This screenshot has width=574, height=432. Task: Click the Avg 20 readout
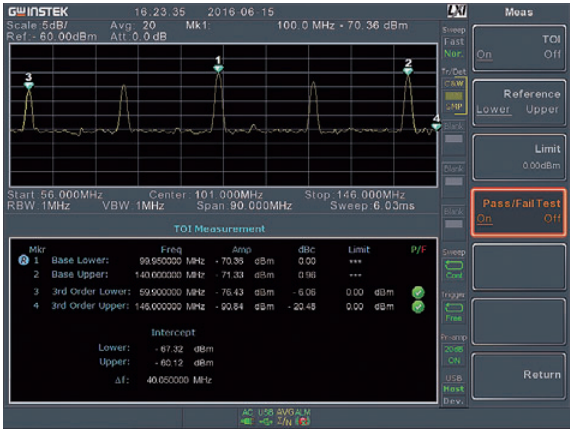click(x=133, y=26)
